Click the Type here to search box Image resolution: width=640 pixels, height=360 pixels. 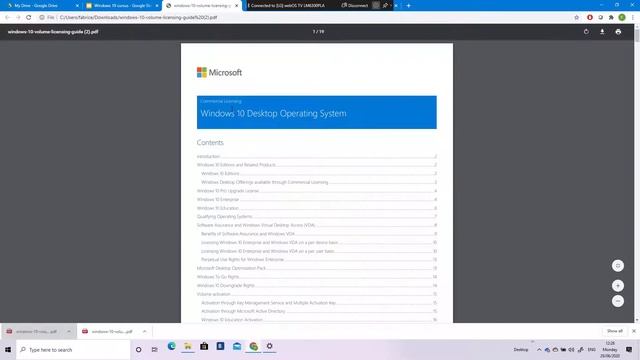73,350
